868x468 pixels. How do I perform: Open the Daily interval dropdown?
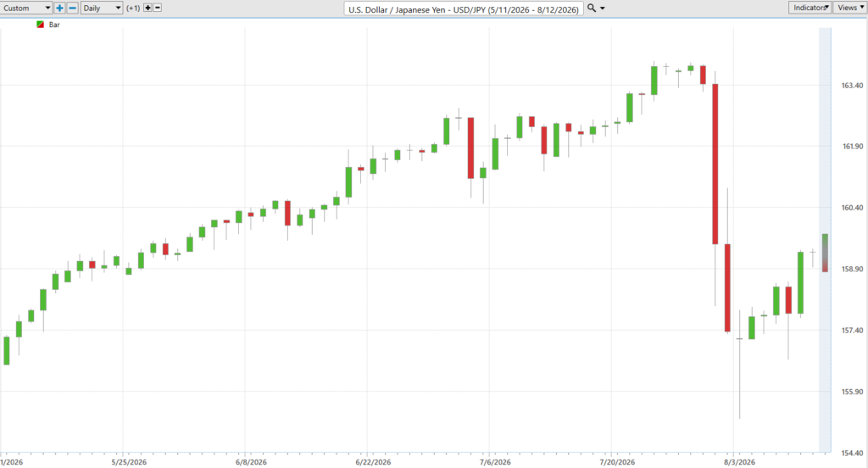(x=102, y=8)
